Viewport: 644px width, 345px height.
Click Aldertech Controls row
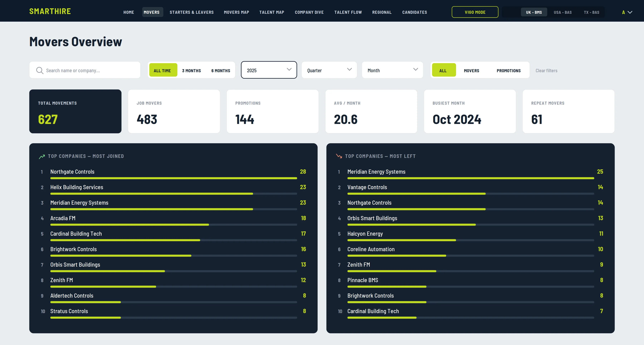(x=173, y=298)
